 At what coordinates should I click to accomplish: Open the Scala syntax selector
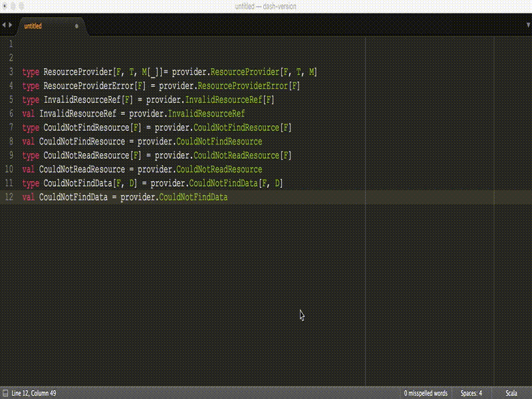(x=511, y=393)
